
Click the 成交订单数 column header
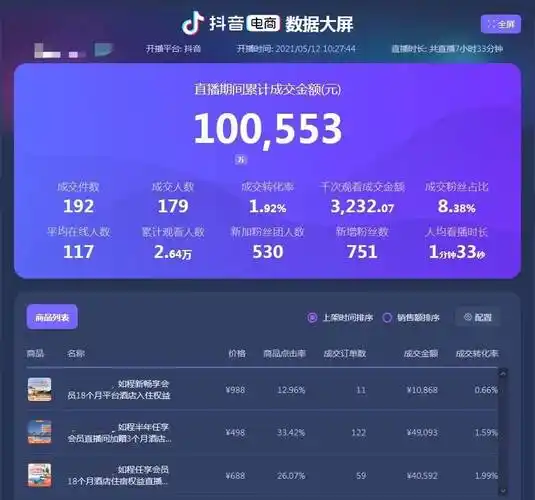coord(345,353)
